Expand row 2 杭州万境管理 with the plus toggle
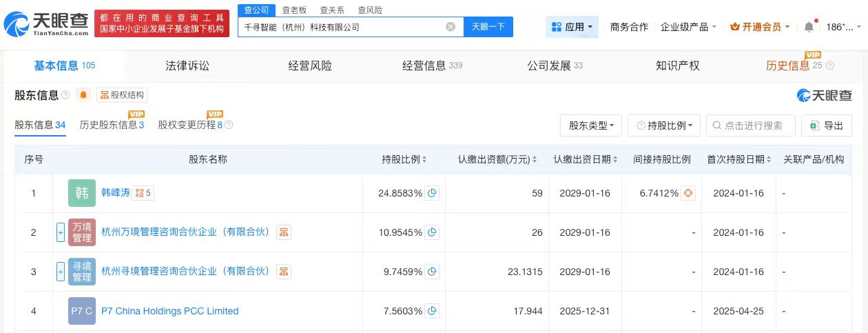The height and width of the screenshot is (333, 868). [61, 232]
